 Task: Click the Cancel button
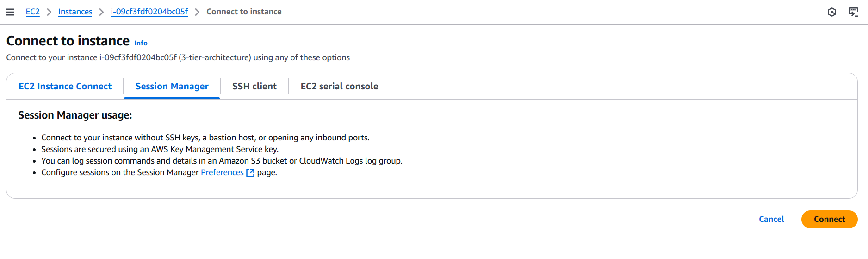click(771, 219)
